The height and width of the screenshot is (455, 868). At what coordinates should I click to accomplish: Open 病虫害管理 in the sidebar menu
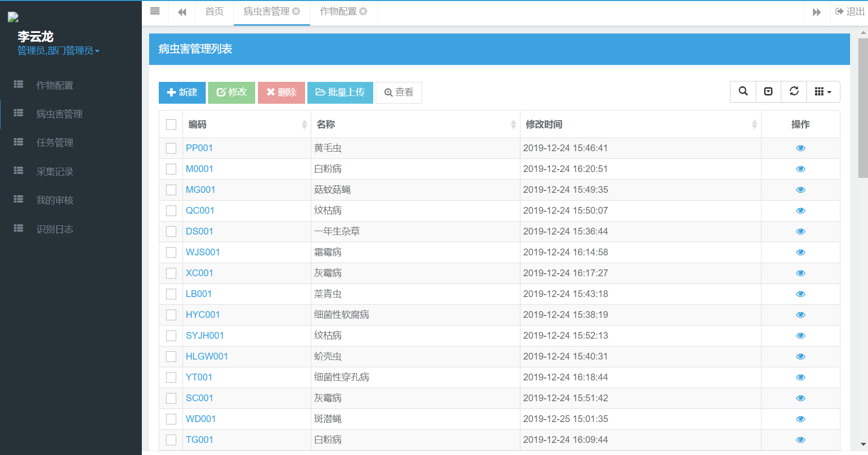point(71,114)
